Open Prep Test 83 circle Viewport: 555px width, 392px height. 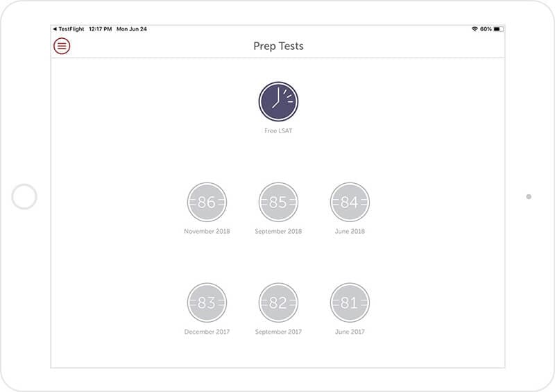click(207, 302)
